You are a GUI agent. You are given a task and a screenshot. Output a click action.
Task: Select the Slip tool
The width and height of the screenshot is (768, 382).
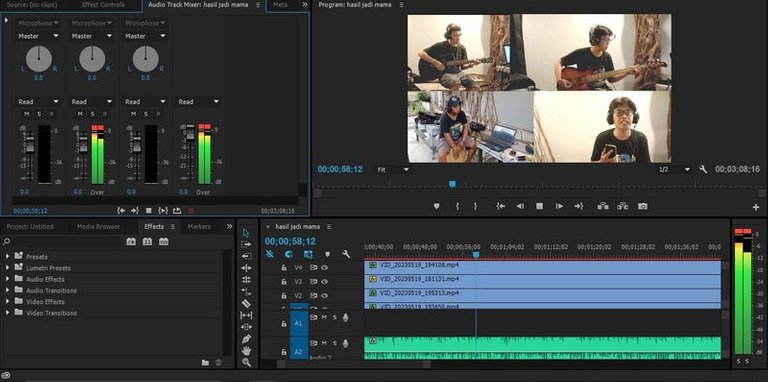pos(246,315)
